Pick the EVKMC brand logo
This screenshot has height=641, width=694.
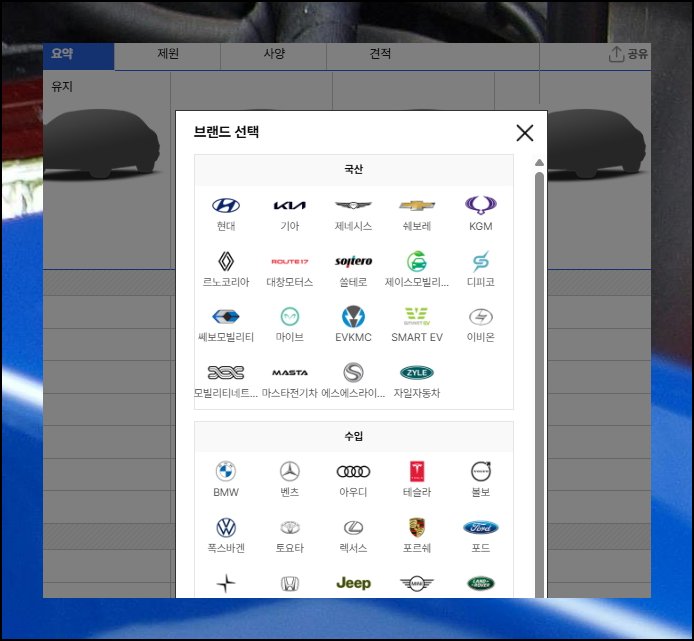pyautogui.click(x=353, y=317)
